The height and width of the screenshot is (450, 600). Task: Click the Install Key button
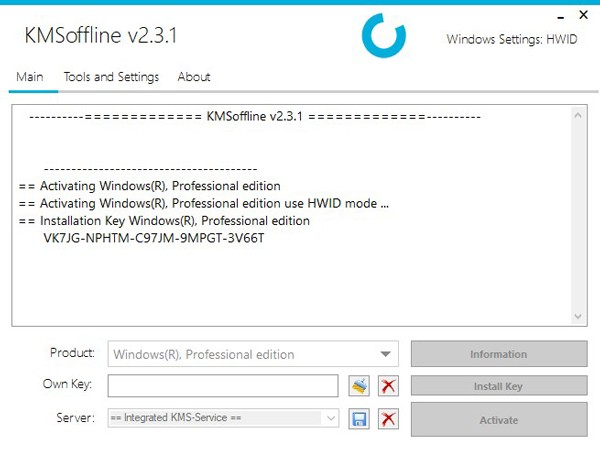(498, 386)
